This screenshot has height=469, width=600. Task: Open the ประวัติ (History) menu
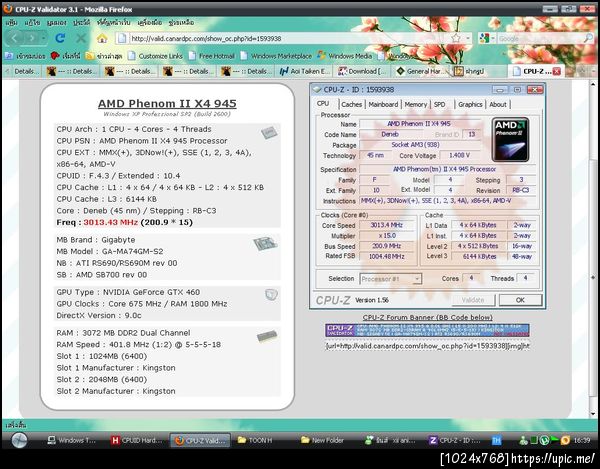click(x=82, y=23)
